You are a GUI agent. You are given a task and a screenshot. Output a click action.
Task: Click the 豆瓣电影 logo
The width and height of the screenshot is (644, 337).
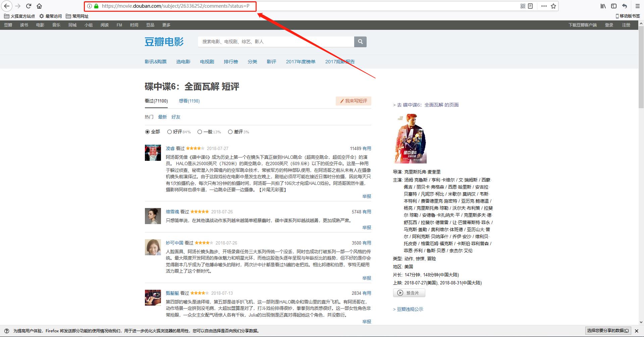[164, 42]
